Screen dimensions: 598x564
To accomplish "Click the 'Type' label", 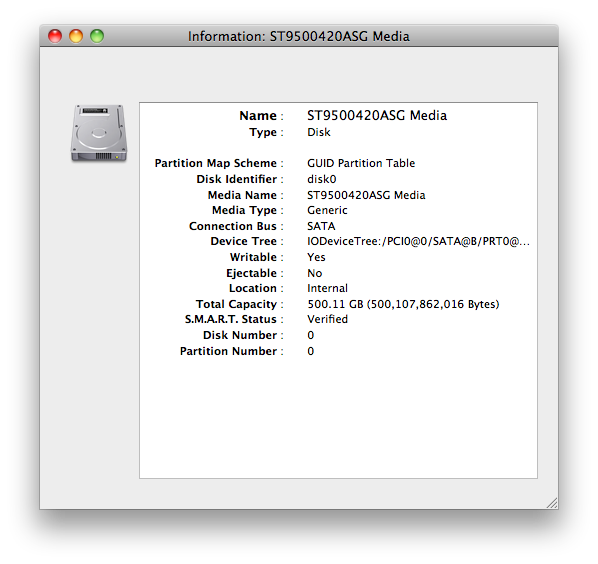I will click(263, 132).
